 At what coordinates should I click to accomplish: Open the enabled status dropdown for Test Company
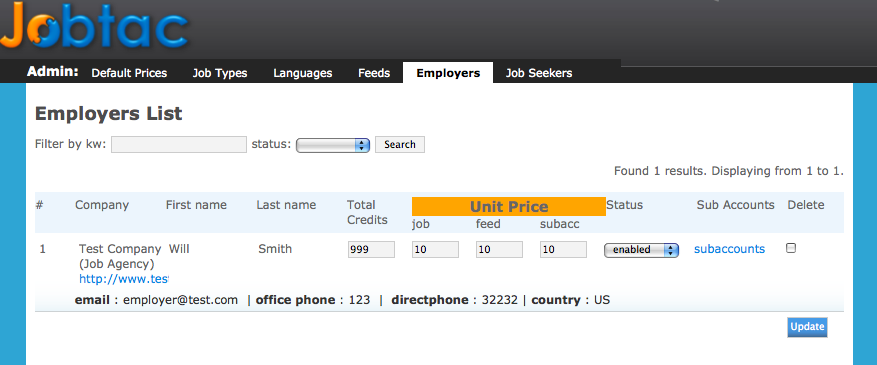[x=642, y=250]
